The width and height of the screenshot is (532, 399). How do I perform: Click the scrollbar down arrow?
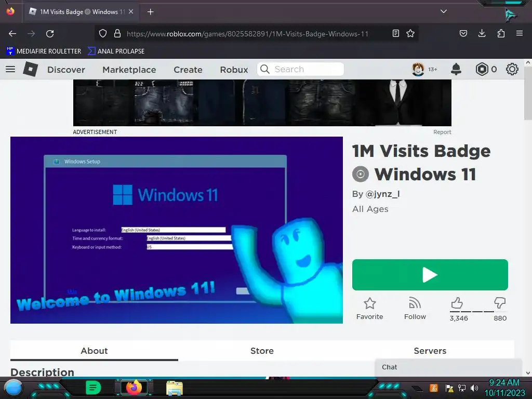coord(528,373)
